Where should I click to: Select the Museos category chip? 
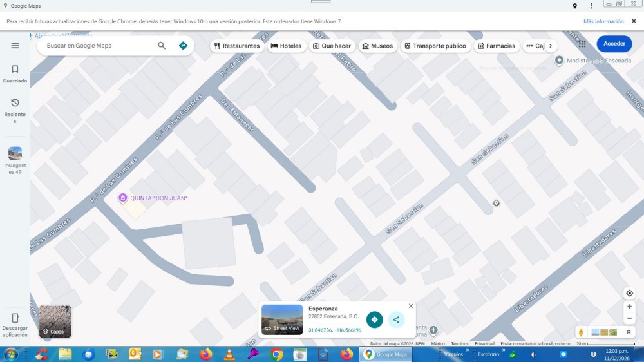coord(377,46)
